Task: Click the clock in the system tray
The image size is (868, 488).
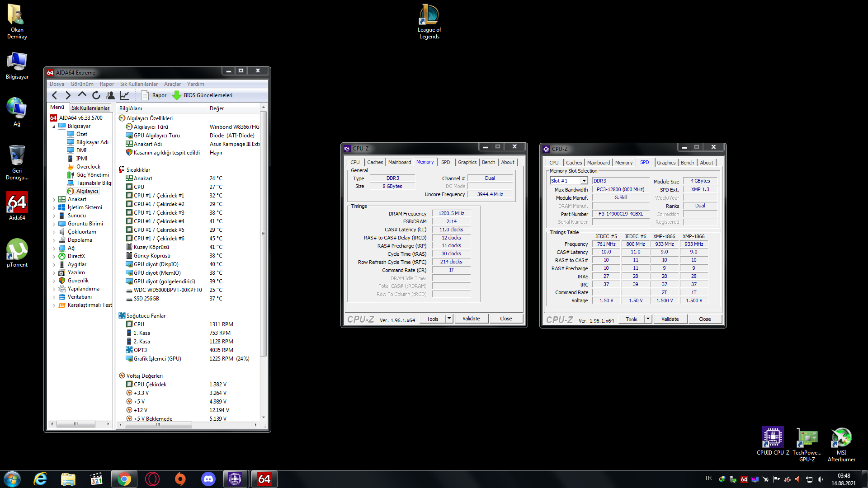Action: [x=844, y=479]
